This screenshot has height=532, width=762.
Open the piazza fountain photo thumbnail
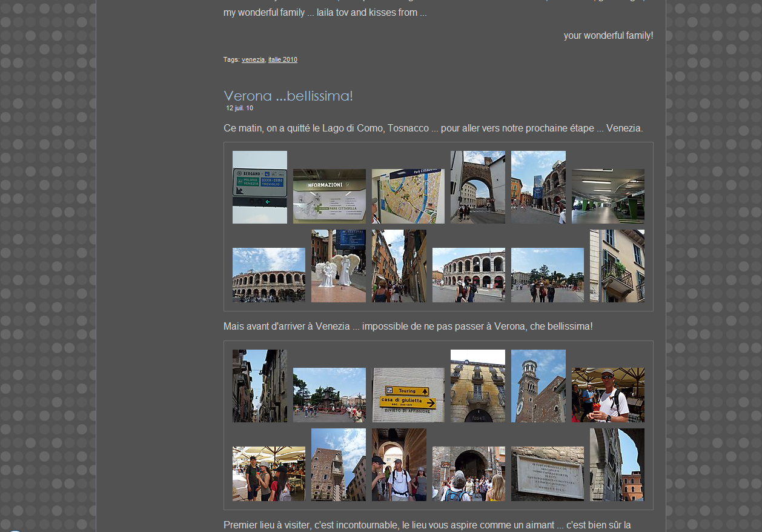329,395
